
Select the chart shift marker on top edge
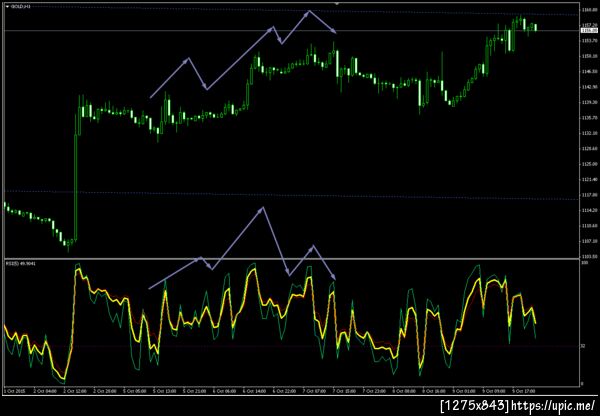tap(337, 4)
